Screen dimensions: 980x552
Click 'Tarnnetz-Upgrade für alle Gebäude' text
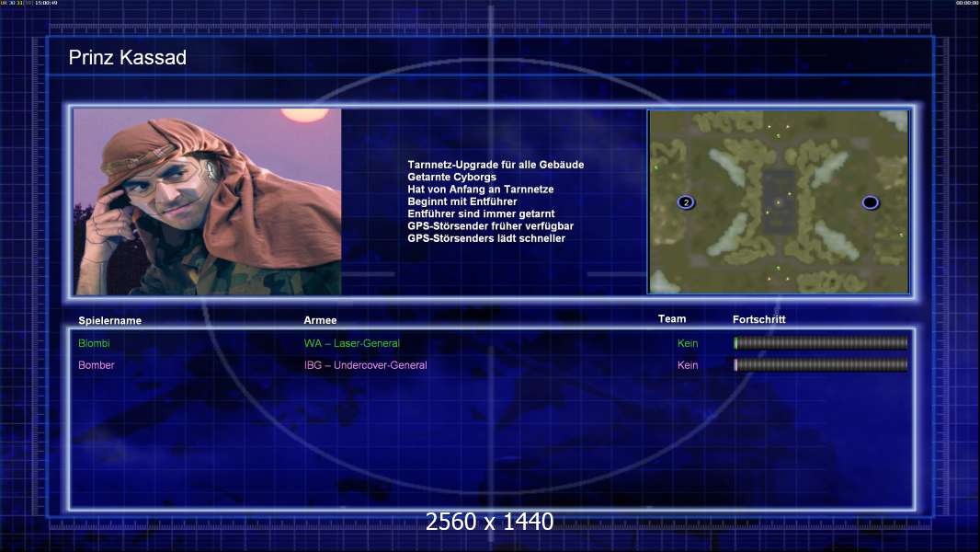pyautogui.click(x=496, y=165)
